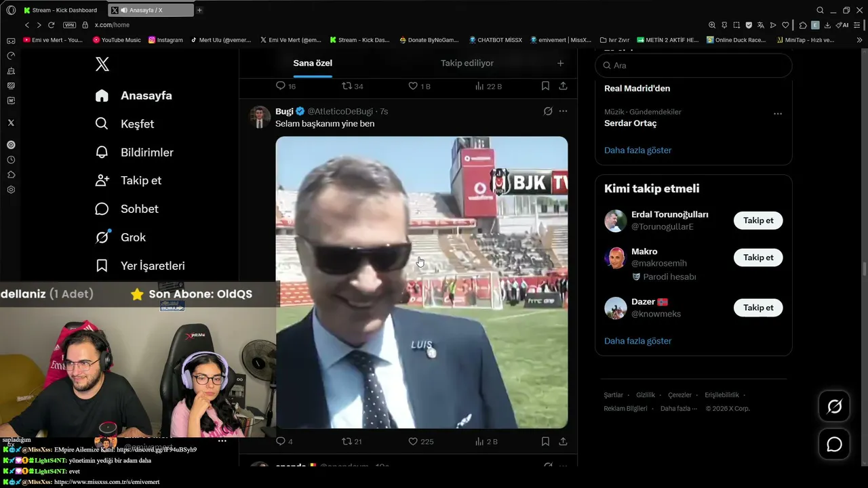Open replies on Bugi's tweet with 4 comments
868x488 pixels.
pyautogui.click(x=285, y=441)
